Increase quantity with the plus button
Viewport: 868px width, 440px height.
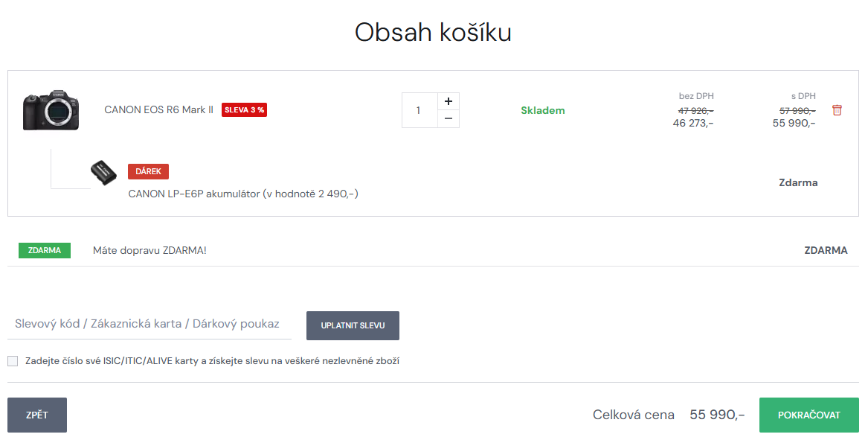(x=448, y=101)
